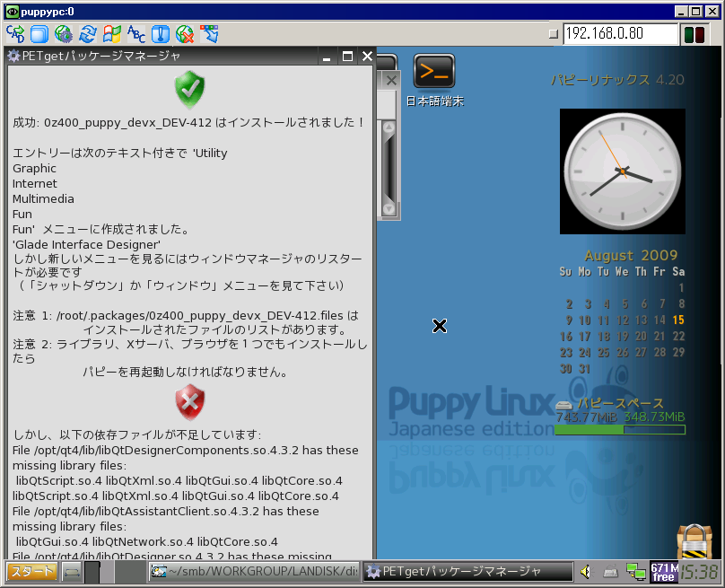725x588 pixels.
Task: Click the Windows flag icon in toolbar
Action: pyautogui.click(x=112, y=34)
